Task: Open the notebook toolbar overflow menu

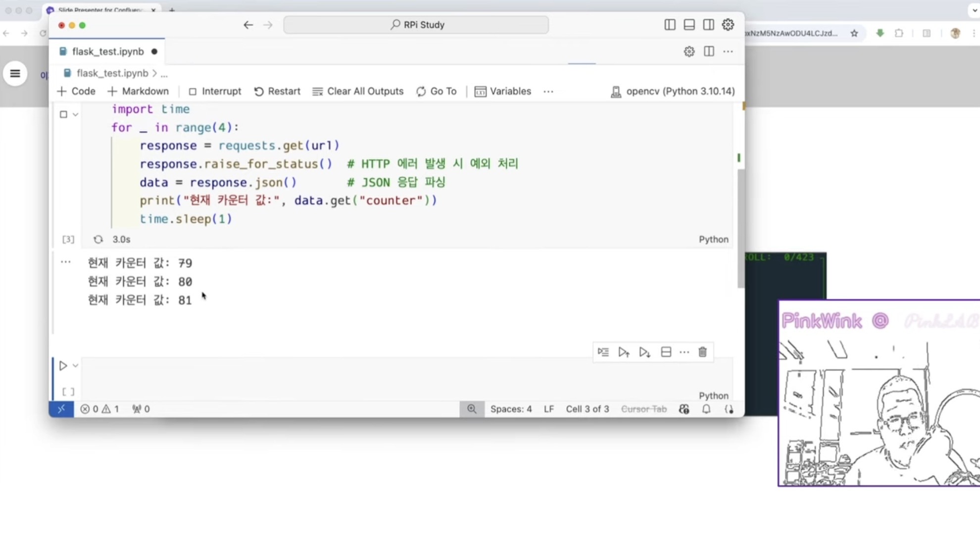Action: pos(548,92)
